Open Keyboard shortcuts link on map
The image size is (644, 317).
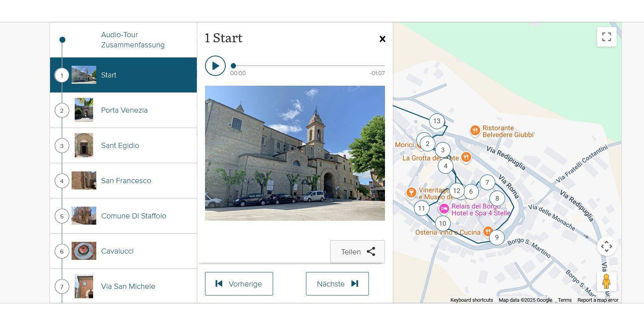pos(471,300)
